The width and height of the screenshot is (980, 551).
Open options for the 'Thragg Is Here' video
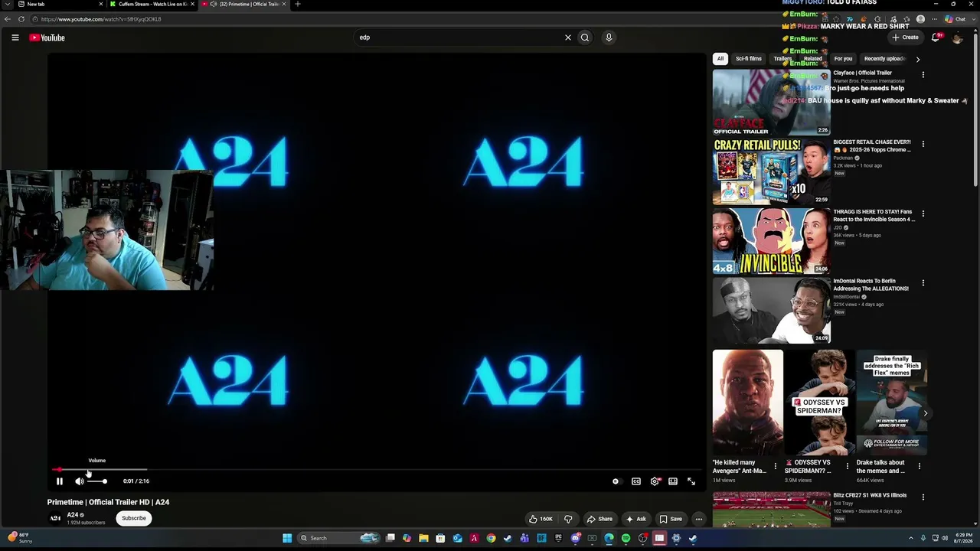pos(923,214)
